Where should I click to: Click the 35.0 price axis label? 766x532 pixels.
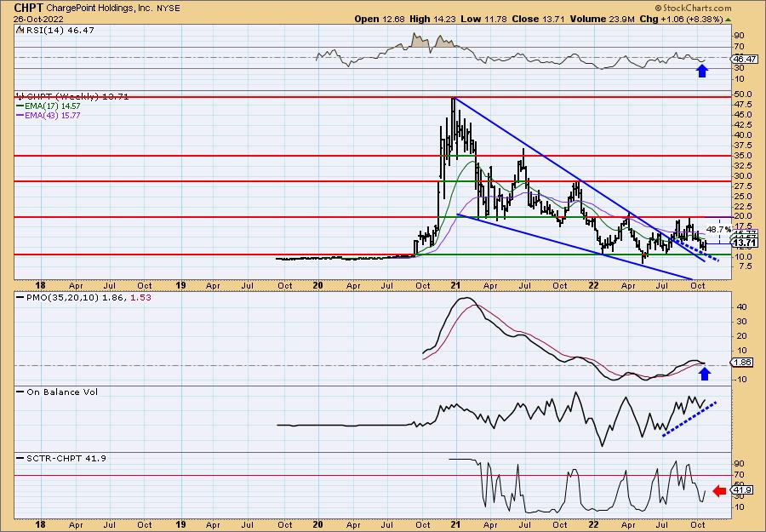click(x=742, y=156)
